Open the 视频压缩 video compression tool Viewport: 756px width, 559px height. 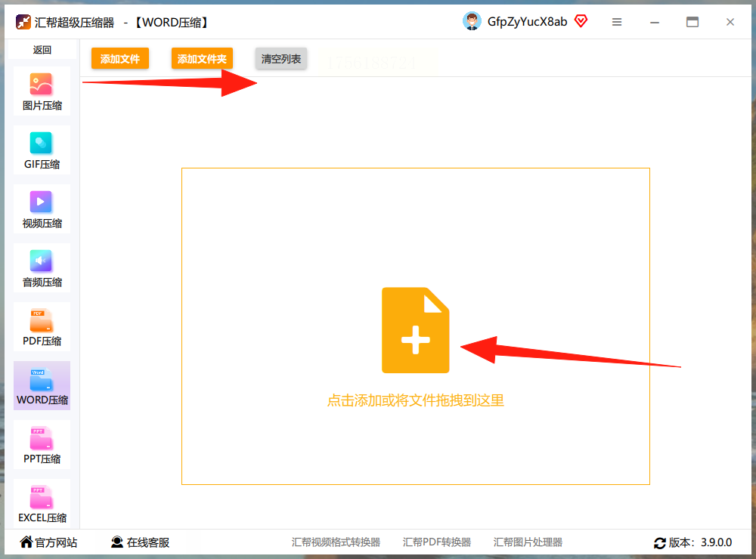click(x=42, y=209)
